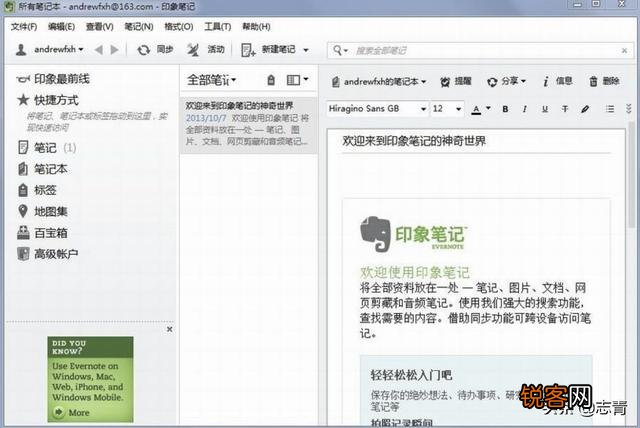Click the 提醒 reminder alarm icon
Image resolution: width=640 pixels, height=428 pixels.
coord(445,82)
